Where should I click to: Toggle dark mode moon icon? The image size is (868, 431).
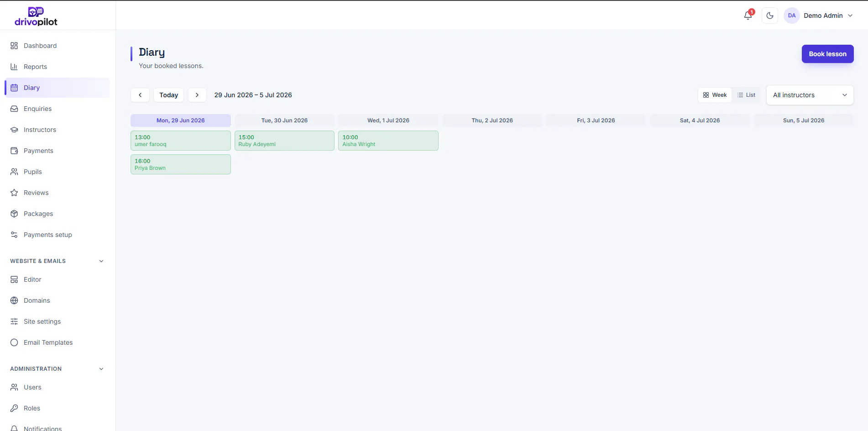(x=770, y=16)
